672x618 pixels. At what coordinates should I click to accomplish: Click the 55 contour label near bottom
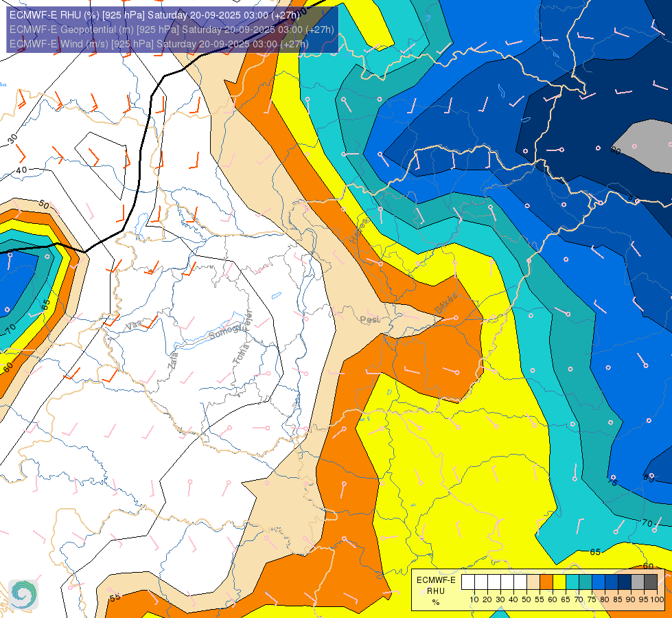[115, 597]
